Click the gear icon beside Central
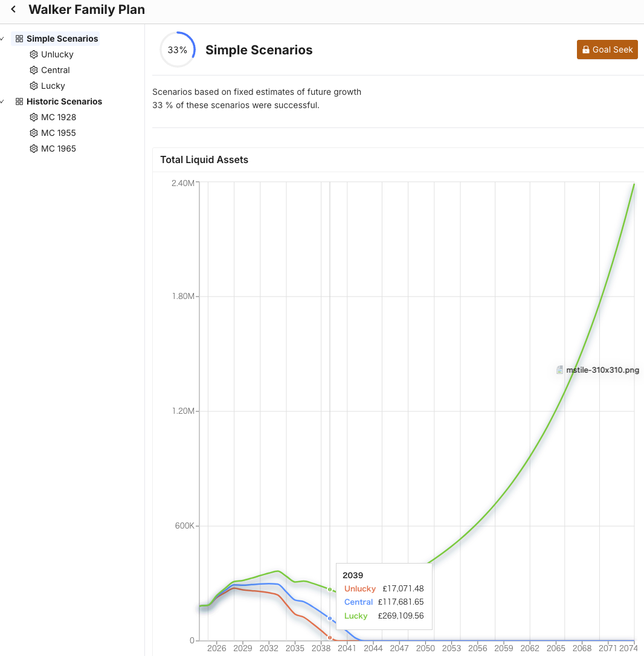The width and height of the screenshot is (644, 656). [34, 70]
